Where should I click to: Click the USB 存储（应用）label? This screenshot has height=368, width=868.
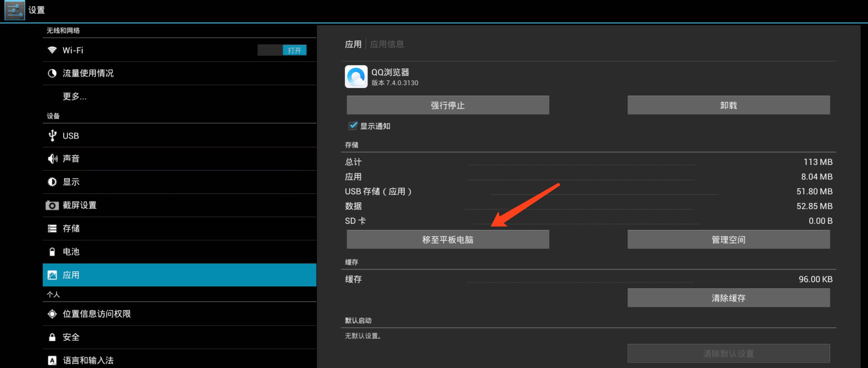[378, 191]
